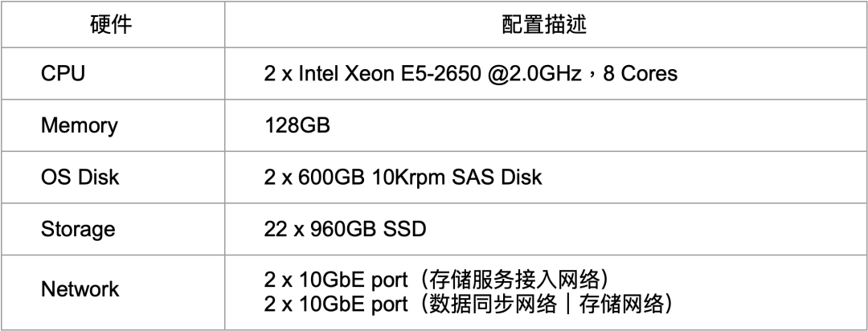Select the OS Disk row label

point(80,177)
